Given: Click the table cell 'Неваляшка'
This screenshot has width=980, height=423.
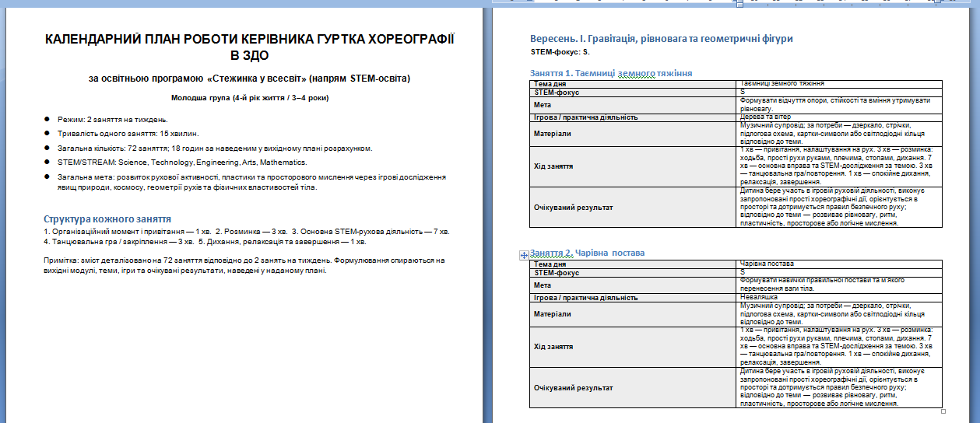Looking at the screenshot, I should click(x=839, y=298).
